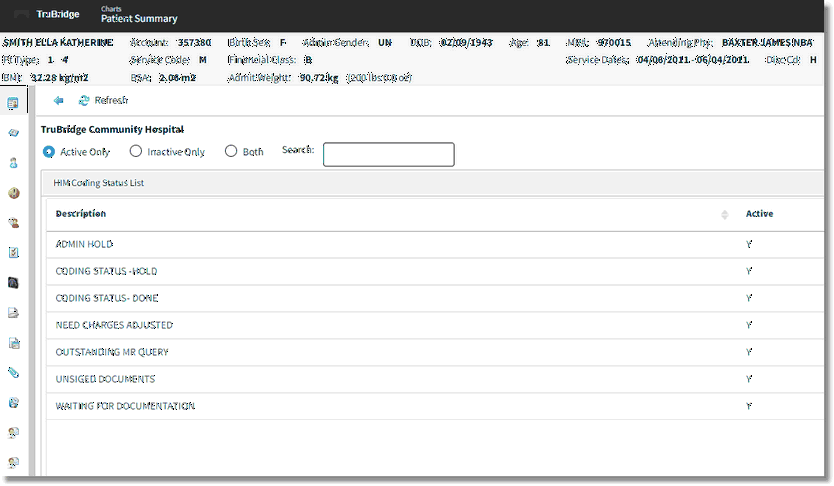Screen dimensions: 834x486
Task: Click the Y value in UNSIGED DOCUMENTS row
Action: click(x=749, y=379)
